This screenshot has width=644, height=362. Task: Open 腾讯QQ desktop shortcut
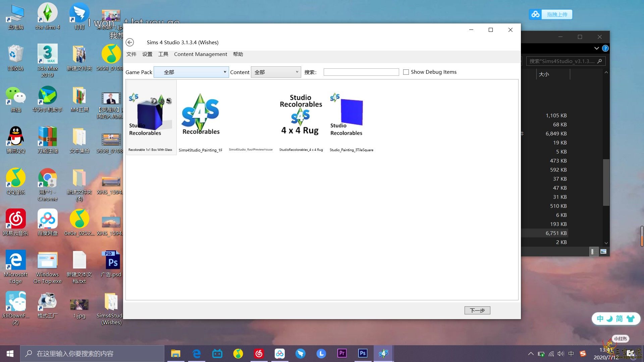(x=16, y=140)
